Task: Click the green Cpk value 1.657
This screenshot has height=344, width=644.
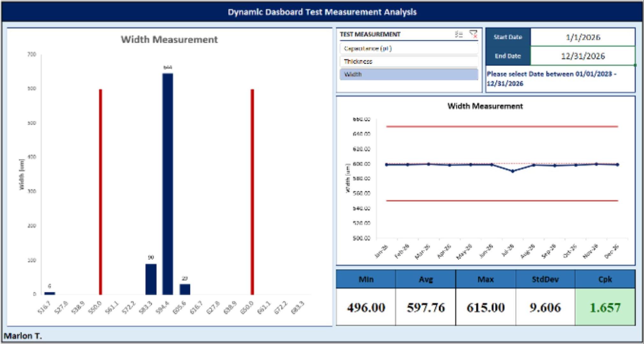Action: [605, 307]
